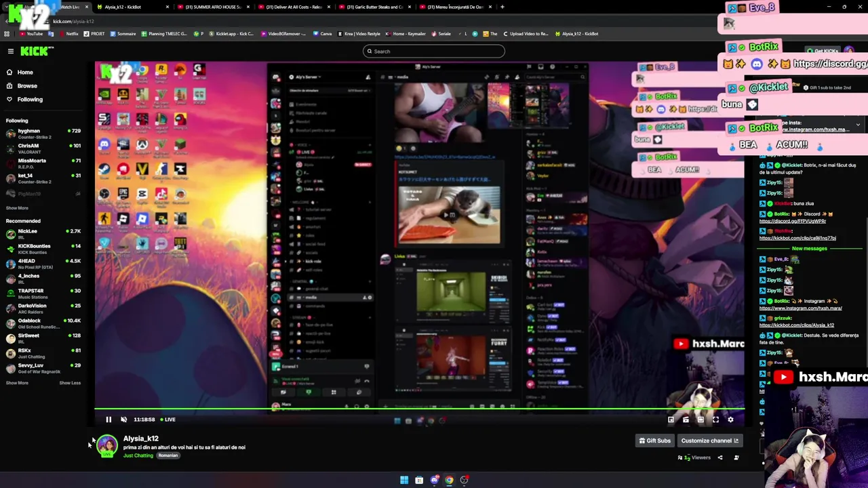This screenshot has height=488, width=868.
Task: Switch to Garlic Butter Steaks tab
Action: coord(374,7)
